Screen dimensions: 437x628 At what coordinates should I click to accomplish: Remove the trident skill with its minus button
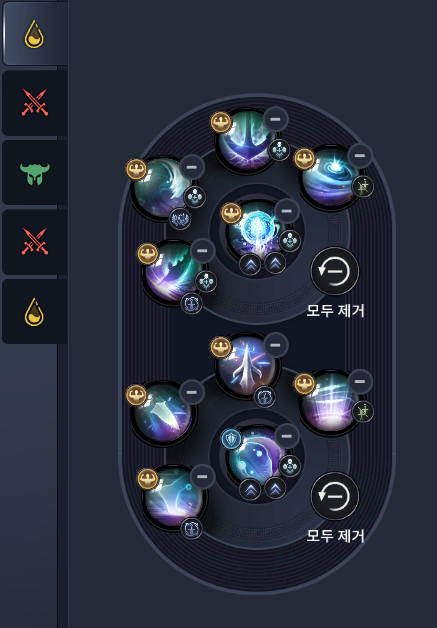coord(275,119)
